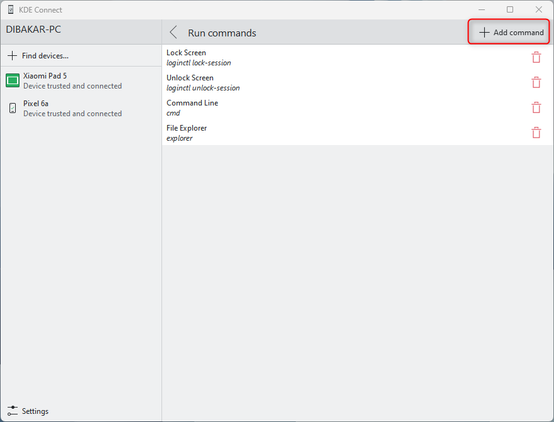Viewport: 554px width, 422px height.
Task: Click the Pixel 6a phone icon
Action: pos(12,108)
